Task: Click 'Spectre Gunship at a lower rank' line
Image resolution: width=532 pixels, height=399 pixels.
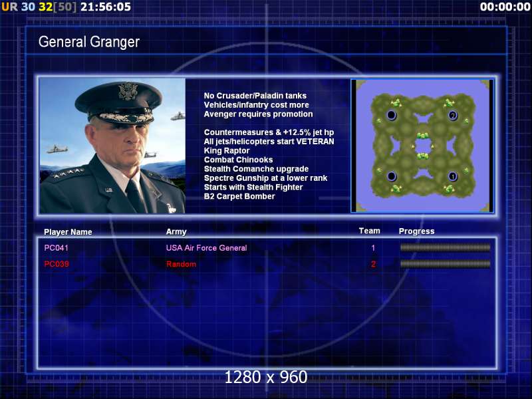Action: [x=265, y=178]
